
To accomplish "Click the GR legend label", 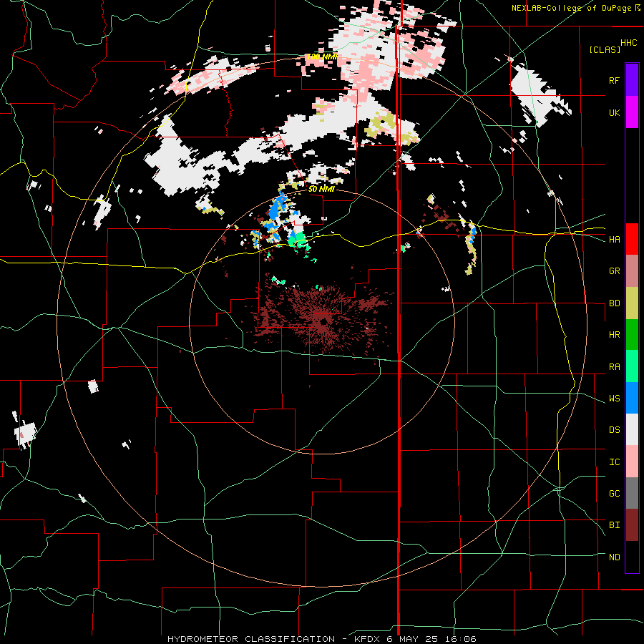I will [x=614, y=271].
